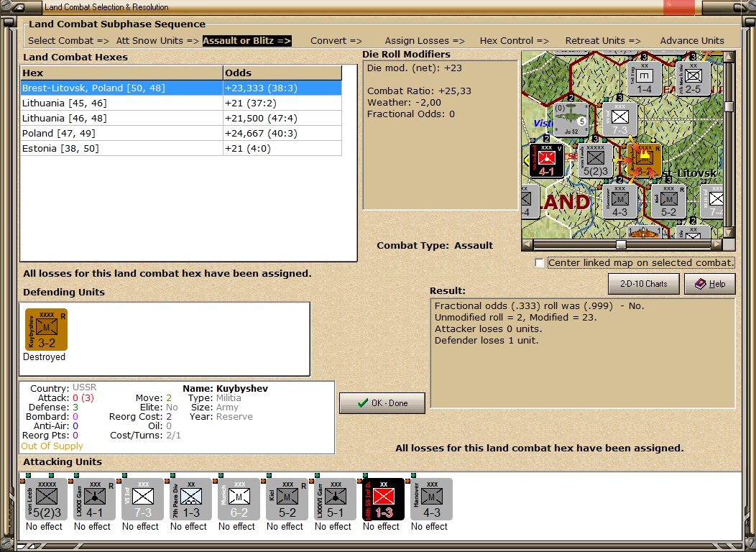
Task: Click the map horizontal scrollbar thumb
Action: (x=621, y=245)
